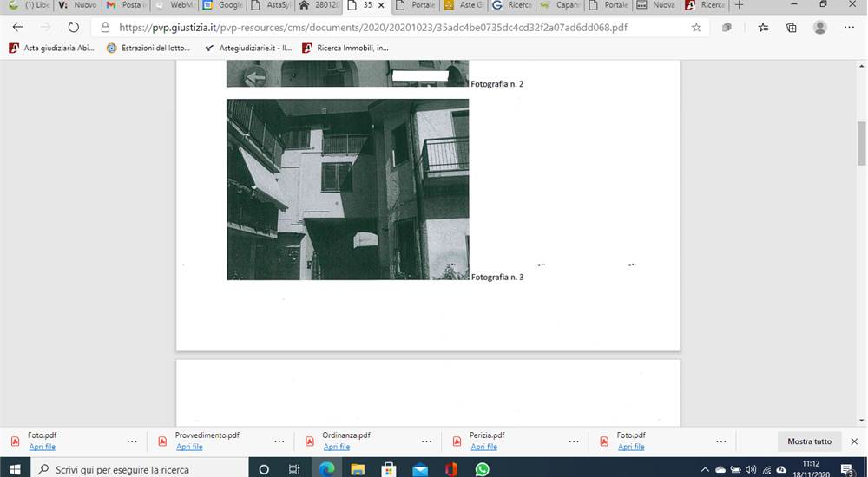
Task: Open Microsoft Store from the taskbar
Action: click(x=389, y=469)
